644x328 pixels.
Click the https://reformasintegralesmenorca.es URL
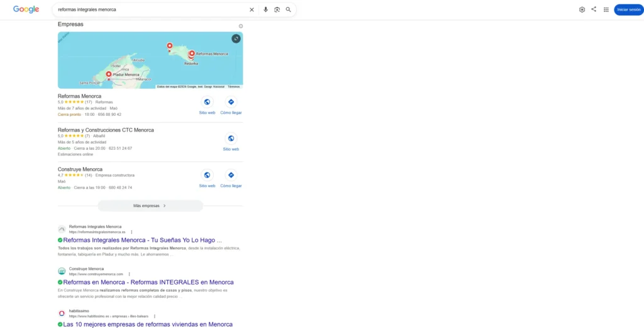[97, 232]
